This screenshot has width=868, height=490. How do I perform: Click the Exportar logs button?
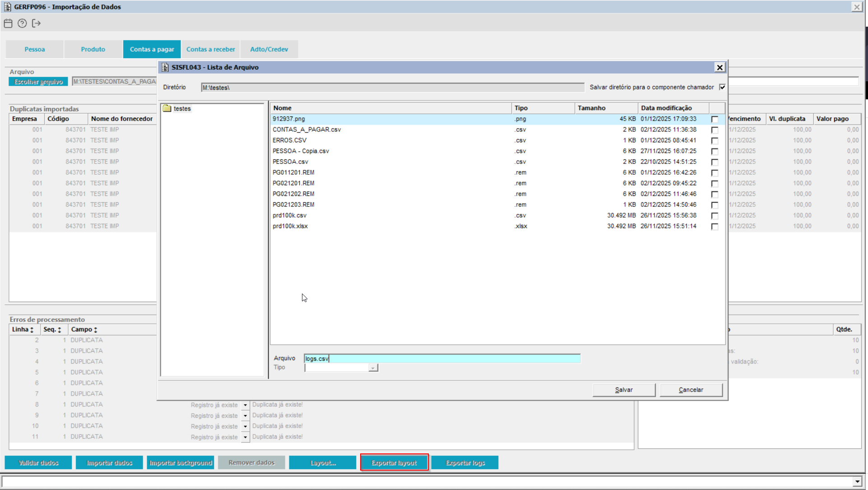pos(465,463)
